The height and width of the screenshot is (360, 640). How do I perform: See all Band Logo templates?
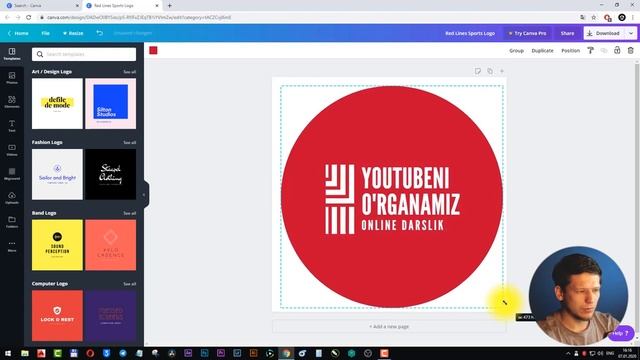129,213
